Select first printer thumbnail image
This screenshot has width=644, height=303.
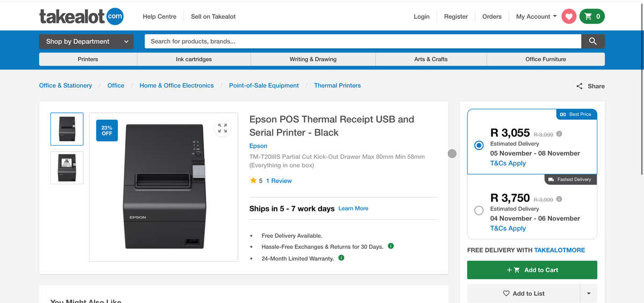[67, 129]
